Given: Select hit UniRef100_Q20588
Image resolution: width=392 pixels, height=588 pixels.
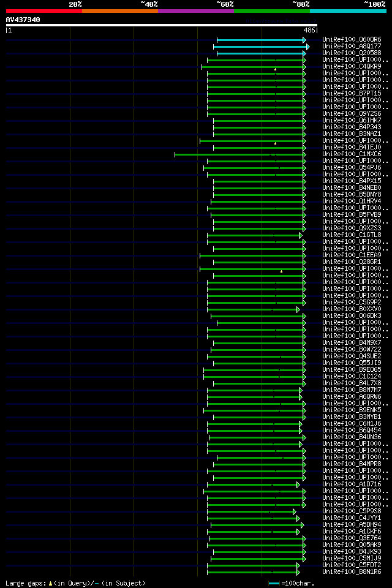Looking at the screenshot, I should [x=352, y=53].
